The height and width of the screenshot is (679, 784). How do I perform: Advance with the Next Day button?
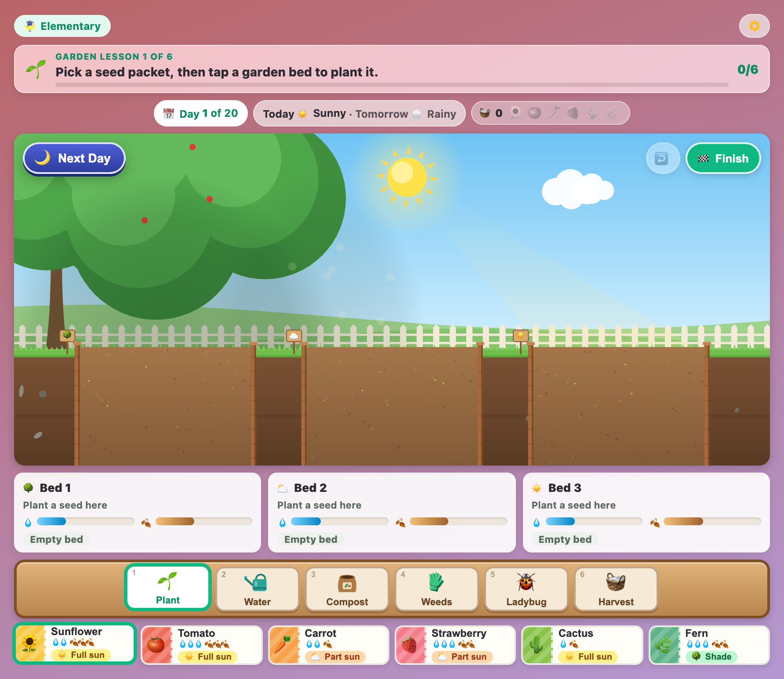74,159
